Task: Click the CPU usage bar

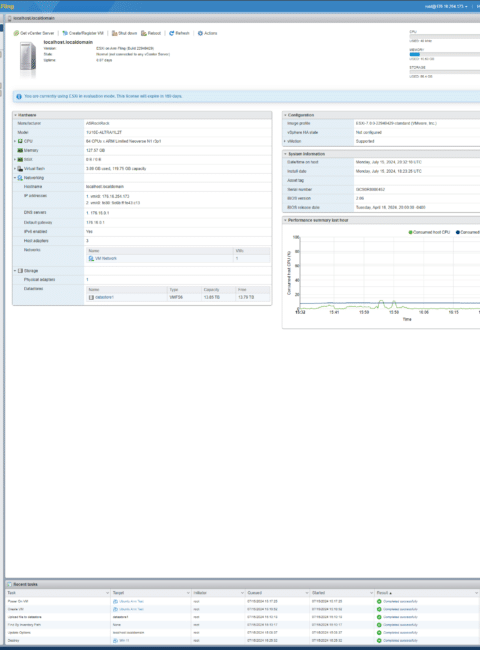Action: pos(444,36)
